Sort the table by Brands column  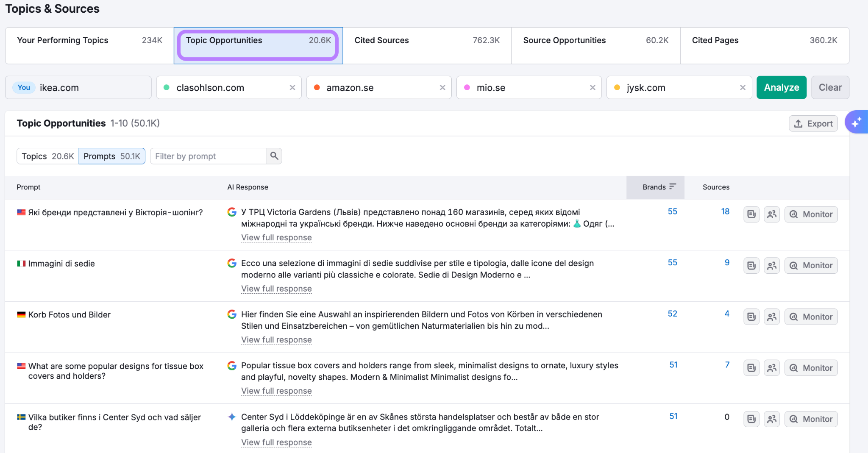click(x=655, y=187)
